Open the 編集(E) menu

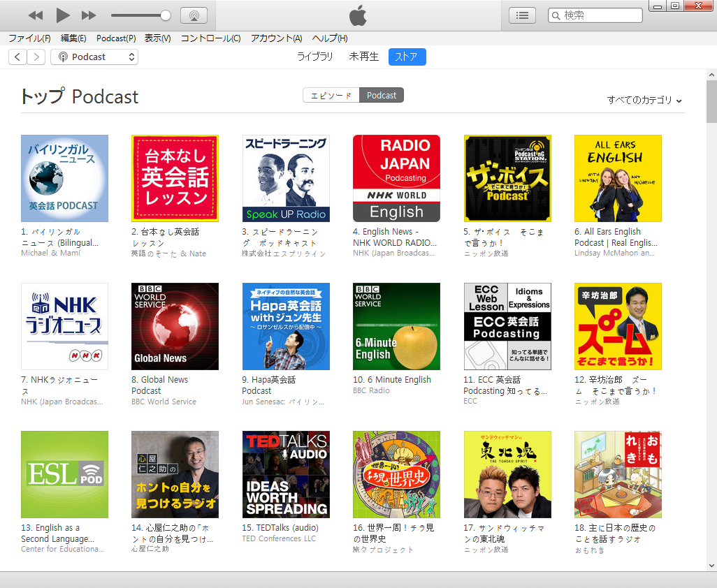(73, 38)
